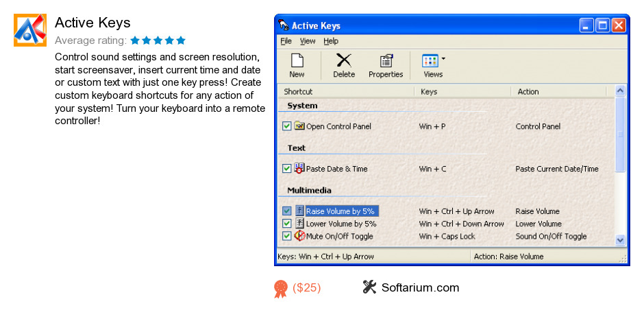Click the Win + P keys cell

pos(432,126)
